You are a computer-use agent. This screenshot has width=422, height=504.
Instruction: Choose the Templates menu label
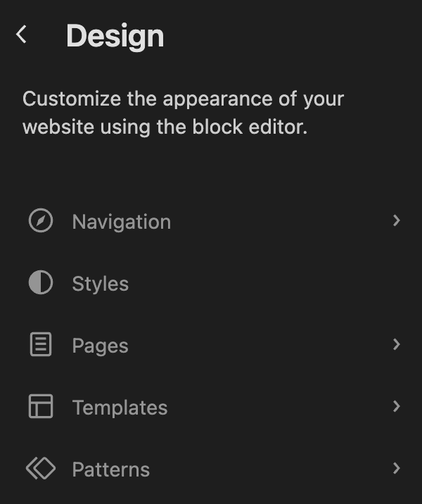click(x=120, y=408)
